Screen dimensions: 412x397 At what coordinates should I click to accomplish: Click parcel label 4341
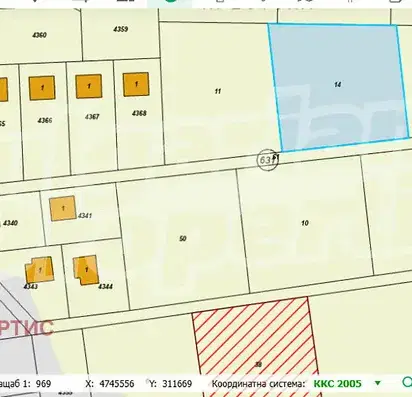pyautogui.click(x=85, y=216)
